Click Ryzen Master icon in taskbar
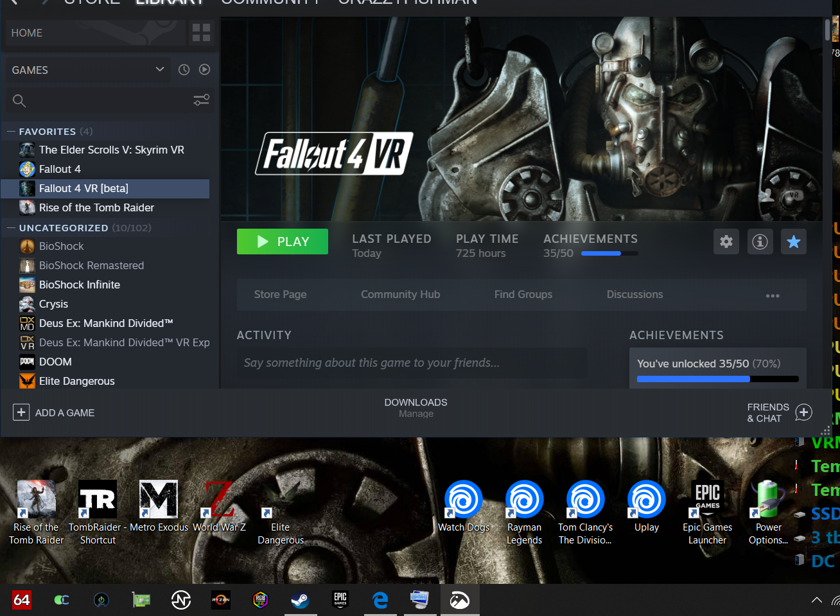The height and width of the screenshot is (616, 840). click(220, 600)
